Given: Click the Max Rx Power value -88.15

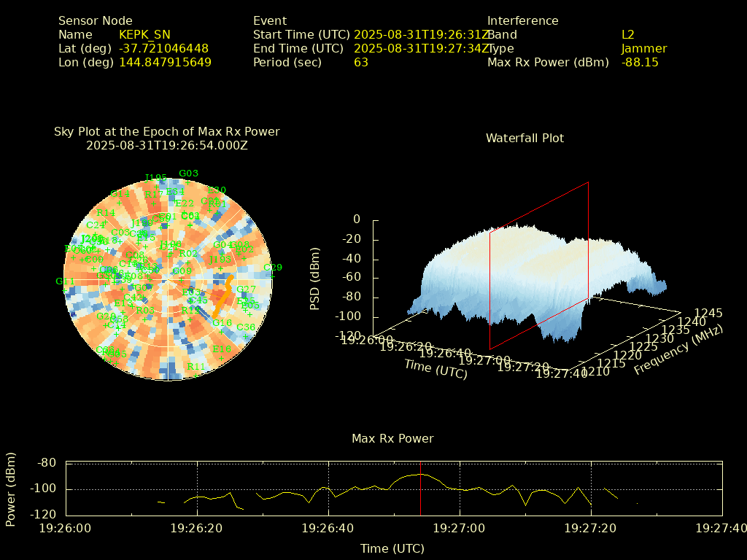Looking at the screenshot, I should pyautogui.click(x=640, y=63).
